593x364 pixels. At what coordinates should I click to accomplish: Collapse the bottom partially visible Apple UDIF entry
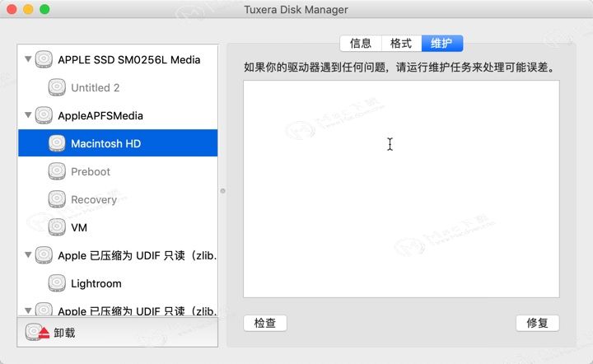28,310
